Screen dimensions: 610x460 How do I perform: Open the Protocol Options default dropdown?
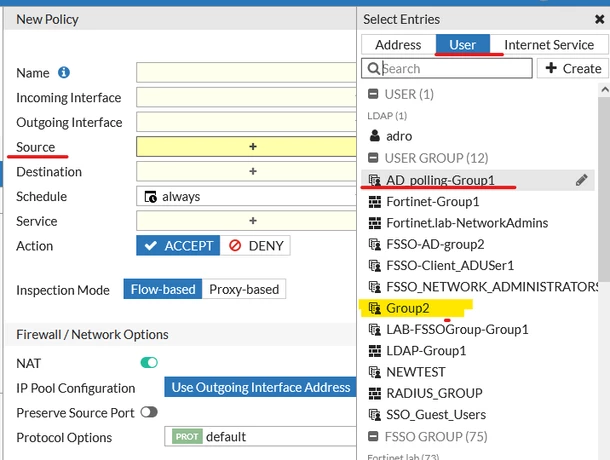[x=260, y=437]
